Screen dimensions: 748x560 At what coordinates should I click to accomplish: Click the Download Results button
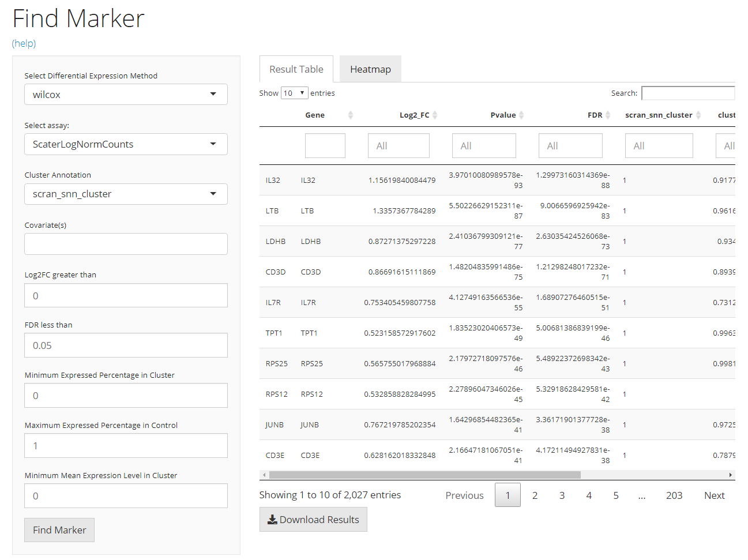click(x=313, y=520)
